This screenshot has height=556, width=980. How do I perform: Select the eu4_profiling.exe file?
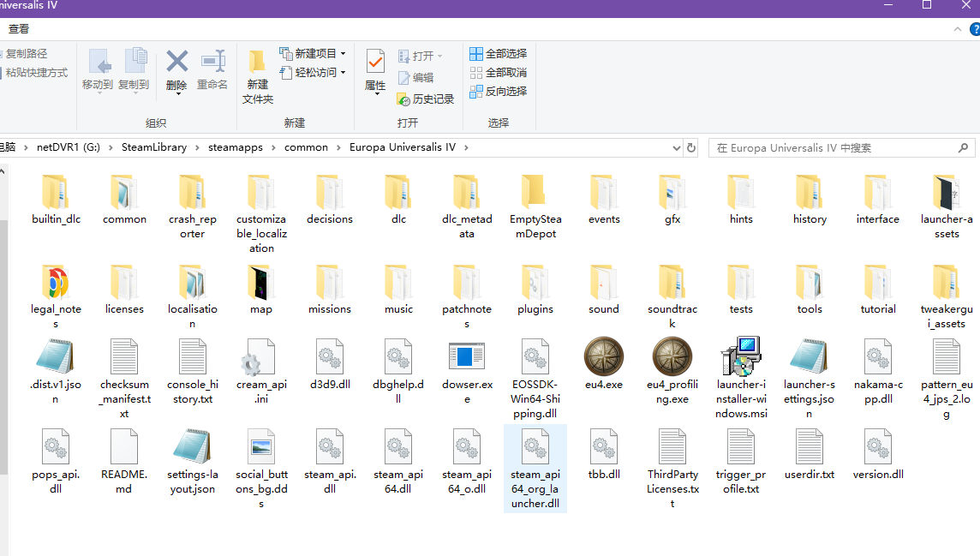coord(672,357)
